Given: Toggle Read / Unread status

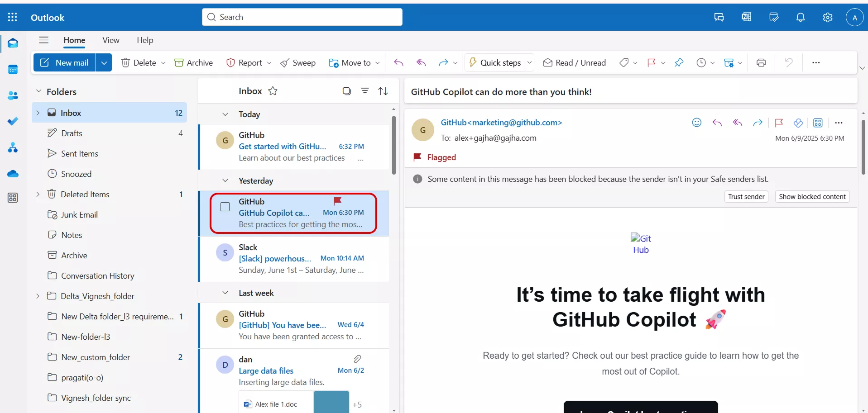Looking at the screenshot, I should [574, 63].
